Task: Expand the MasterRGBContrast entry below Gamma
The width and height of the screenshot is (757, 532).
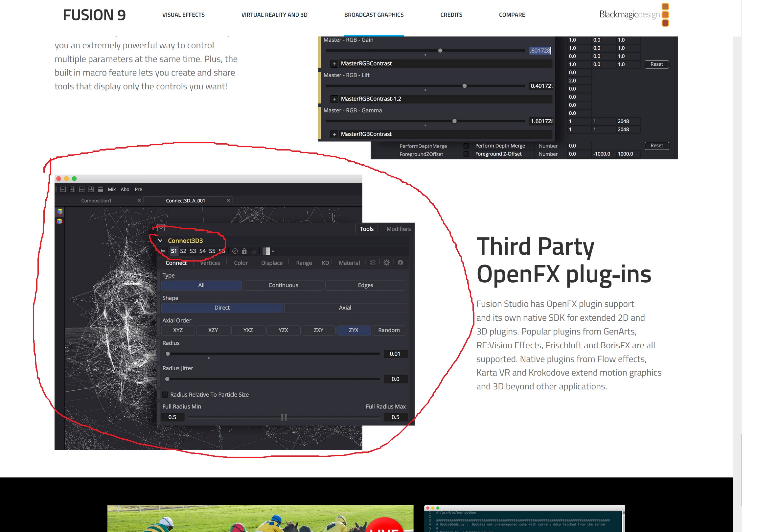Action: click(x=334, y=134)
